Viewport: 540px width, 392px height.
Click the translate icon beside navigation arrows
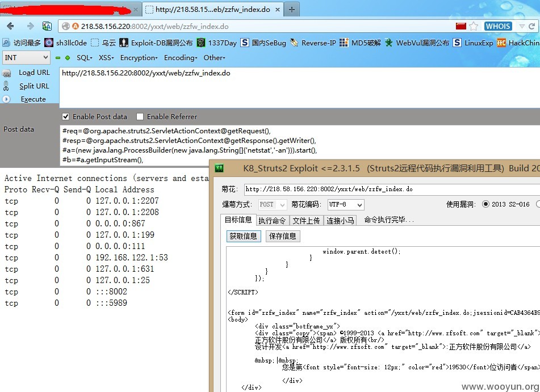click(47, 26)
